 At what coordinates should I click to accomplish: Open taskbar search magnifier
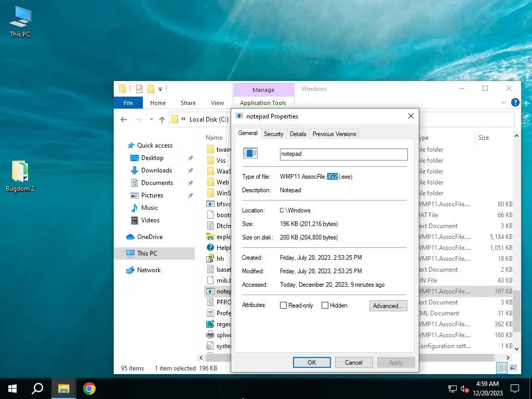point(37,389)
